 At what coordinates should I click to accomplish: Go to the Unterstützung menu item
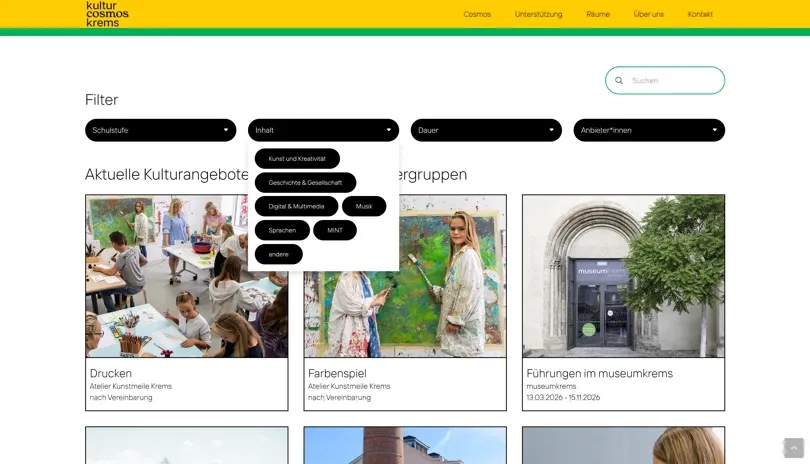tap(538, 14)
